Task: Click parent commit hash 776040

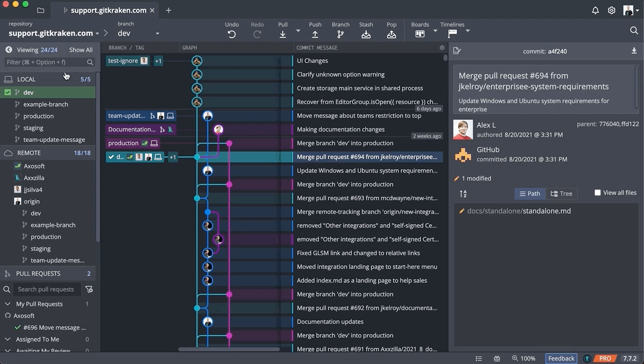Action: (609, 124)
